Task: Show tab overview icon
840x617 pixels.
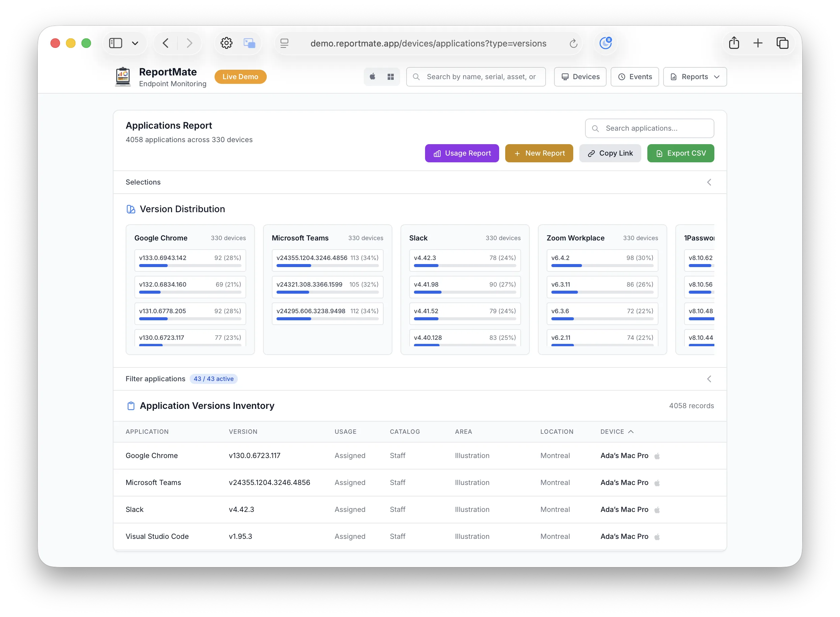Action: 782,43
